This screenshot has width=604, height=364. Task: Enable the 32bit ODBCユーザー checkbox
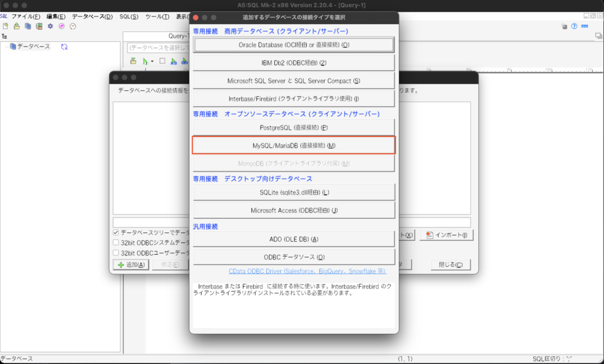tap(116, 252)
